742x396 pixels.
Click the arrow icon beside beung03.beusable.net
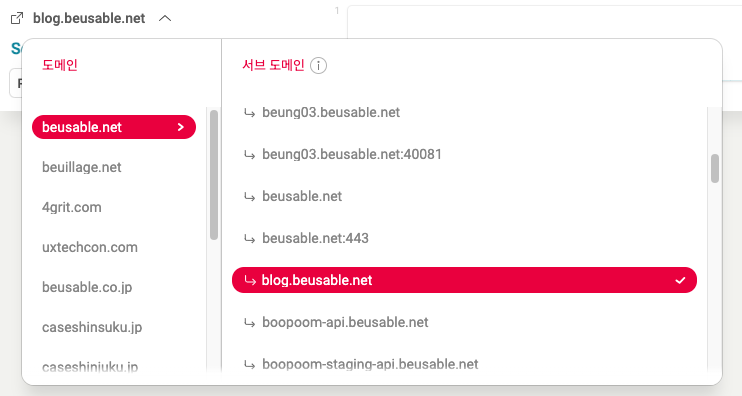[249, 113]
